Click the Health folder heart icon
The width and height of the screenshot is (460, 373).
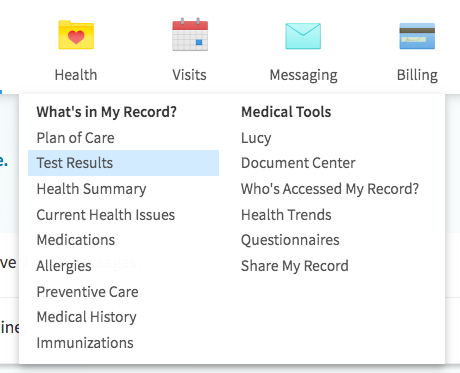(x=76, y=35)
